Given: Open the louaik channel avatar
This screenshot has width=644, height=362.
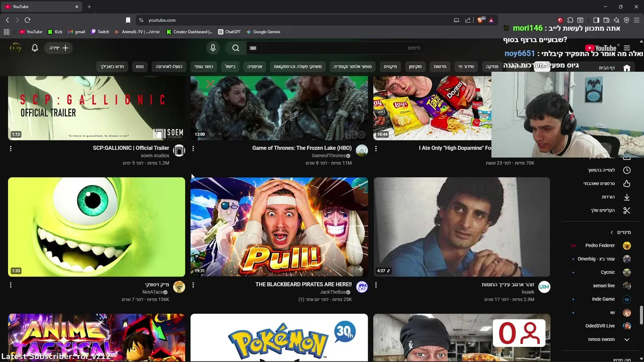Looking at the screenshot, I should click(x=544, y=287).
